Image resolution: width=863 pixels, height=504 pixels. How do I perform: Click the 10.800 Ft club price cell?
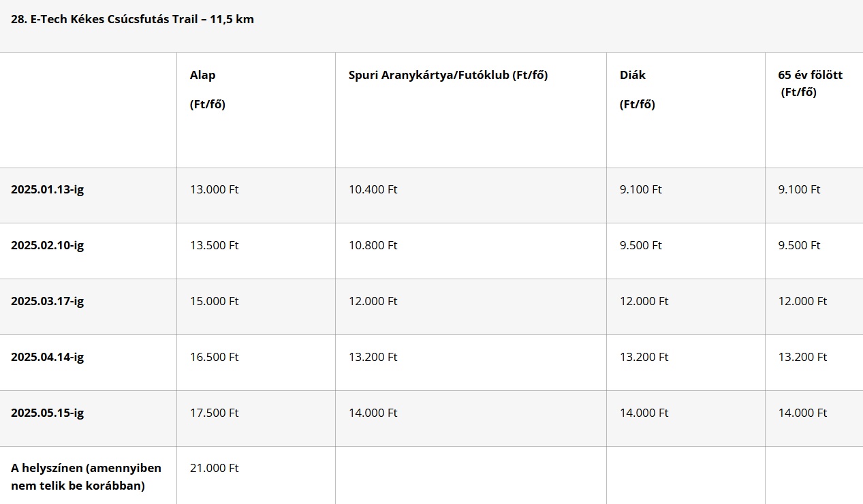[x=373, y=245]
